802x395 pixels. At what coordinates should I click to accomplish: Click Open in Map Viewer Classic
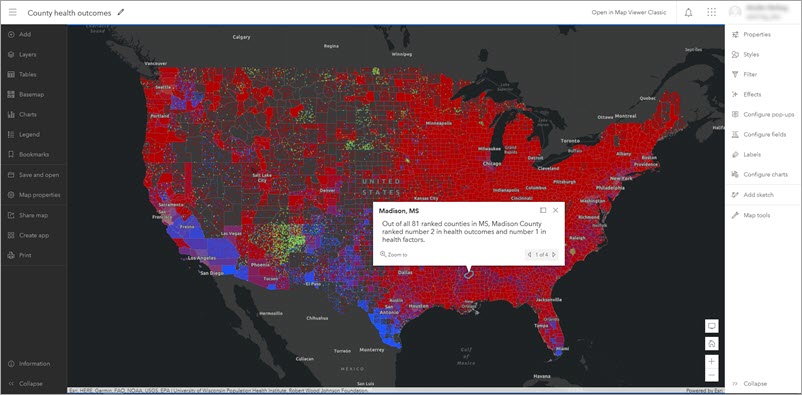[629, 12]
